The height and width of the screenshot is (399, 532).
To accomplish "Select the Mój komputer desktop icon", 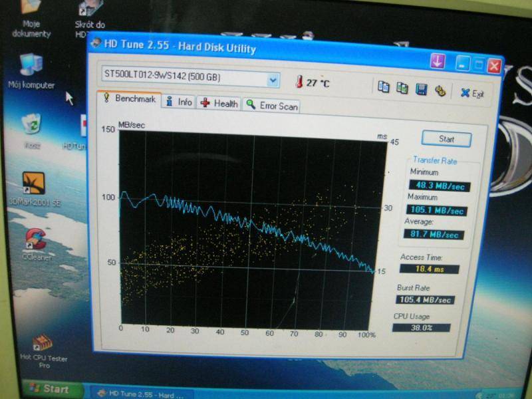I will [31, 71].
